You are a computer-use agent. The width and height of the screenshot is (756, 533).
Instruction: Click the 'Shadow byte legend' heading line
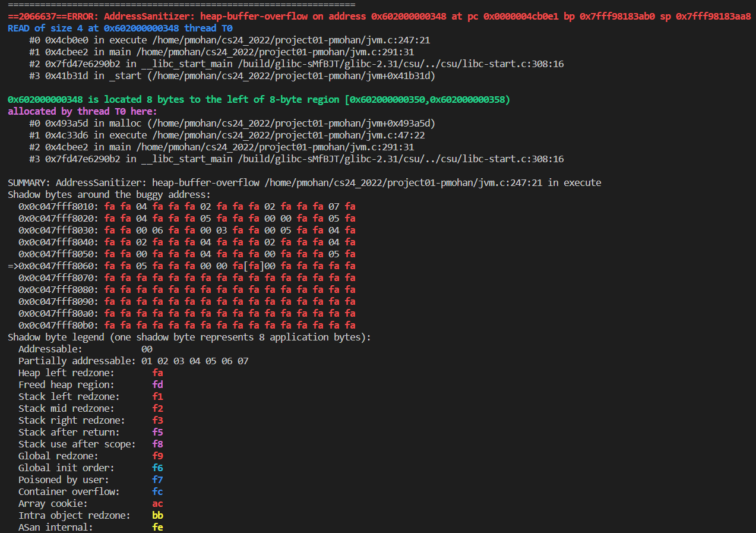[189, 337]
